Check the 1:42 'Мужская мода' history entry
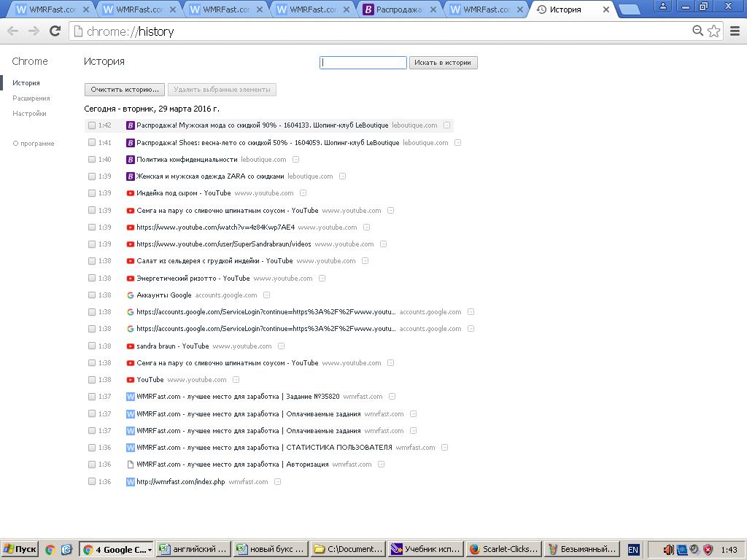Viewport: 747px width, 560px height. click(92, 125)
